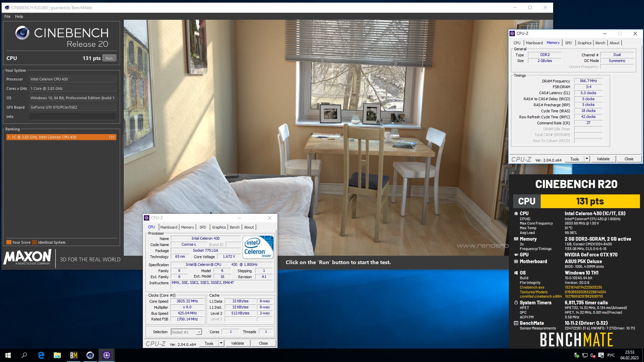
Task: Open Bench tab in processor CPU-Z window
Action: point(235,227)
